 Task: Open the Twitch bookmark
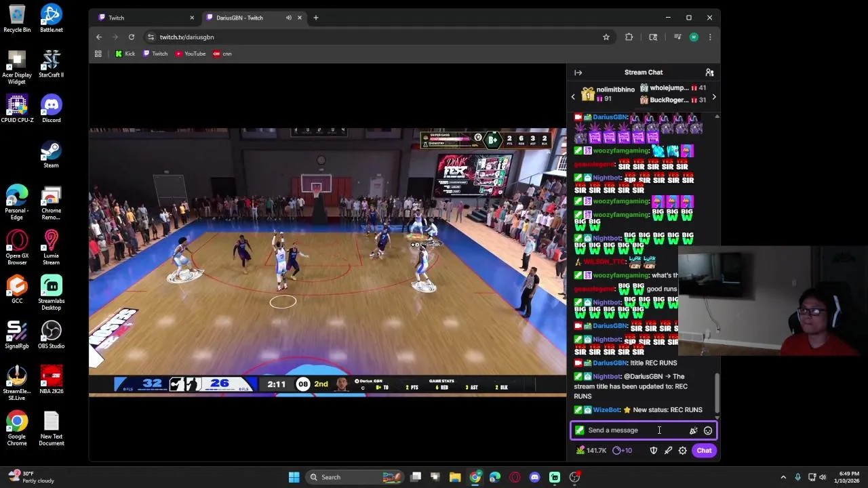(155, 54)
